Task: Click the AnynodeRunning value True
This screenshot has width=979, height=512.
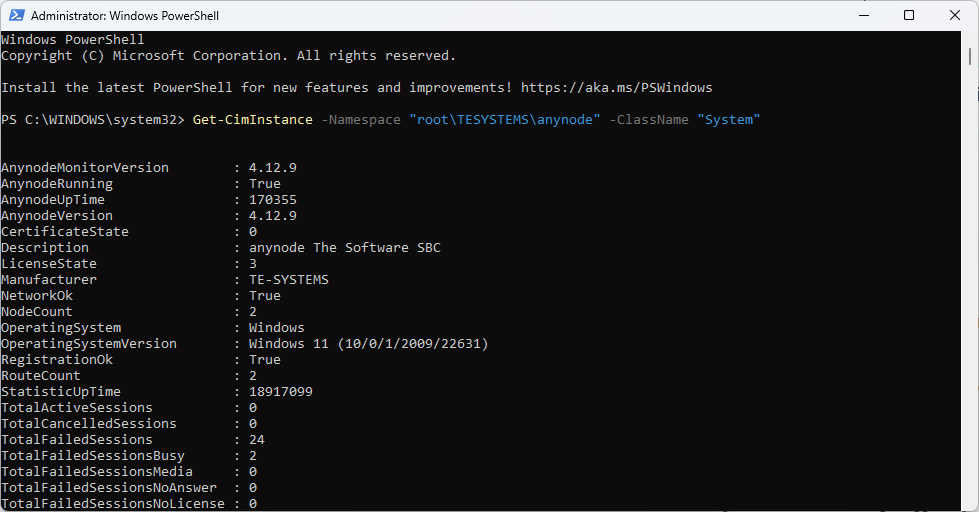Action: click(265, 184)
